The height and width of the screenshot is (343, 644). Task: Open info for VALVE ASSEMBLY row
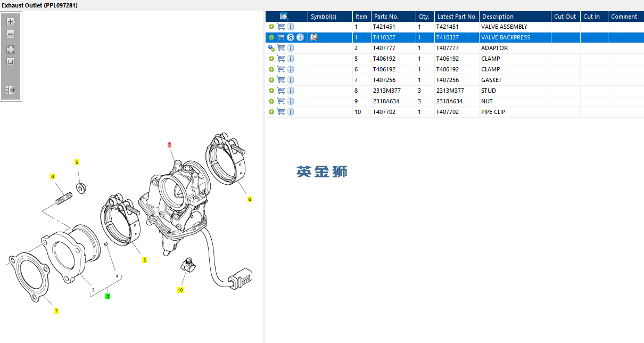click(291, 27)
